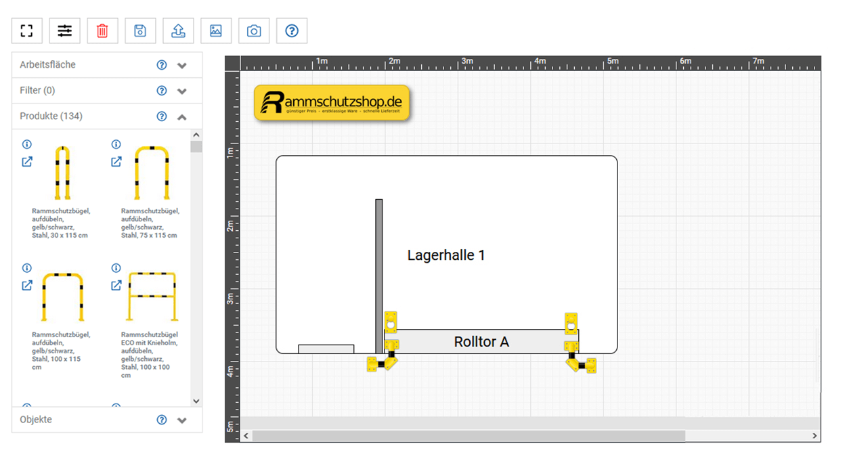
Task: Select the Rammschutzshop.de logo on canvas
Action: [332, 103]
